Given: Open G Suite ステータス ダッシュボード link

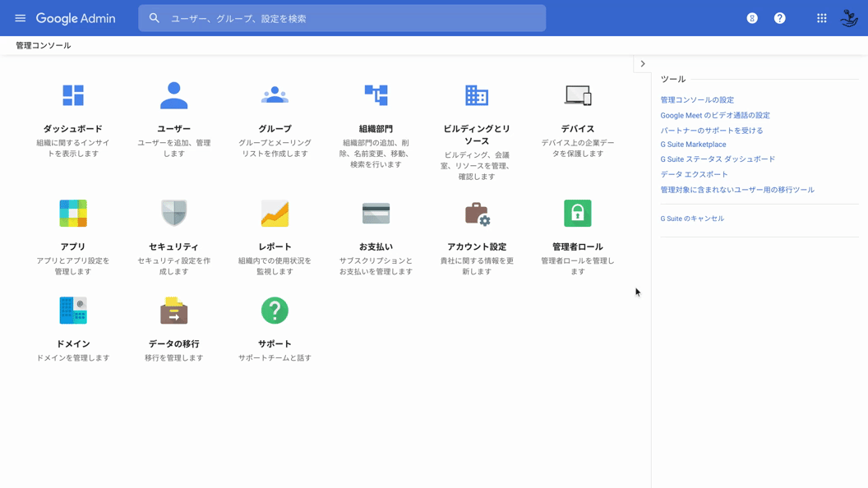Looking at the screenshot, I should point(718,159).
